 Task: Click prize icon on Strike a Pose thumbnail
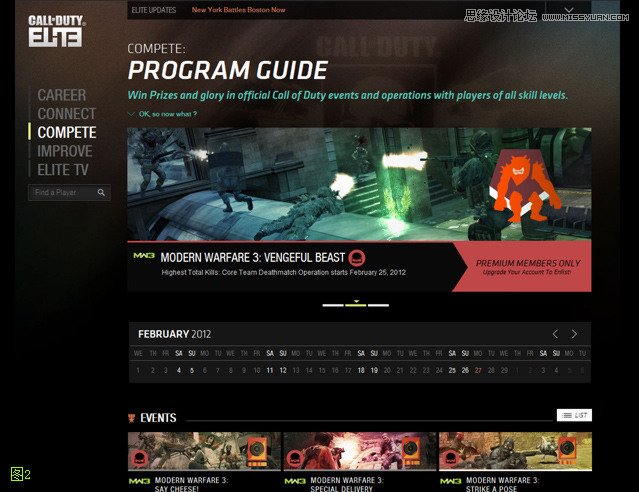(x=567, y=451)
